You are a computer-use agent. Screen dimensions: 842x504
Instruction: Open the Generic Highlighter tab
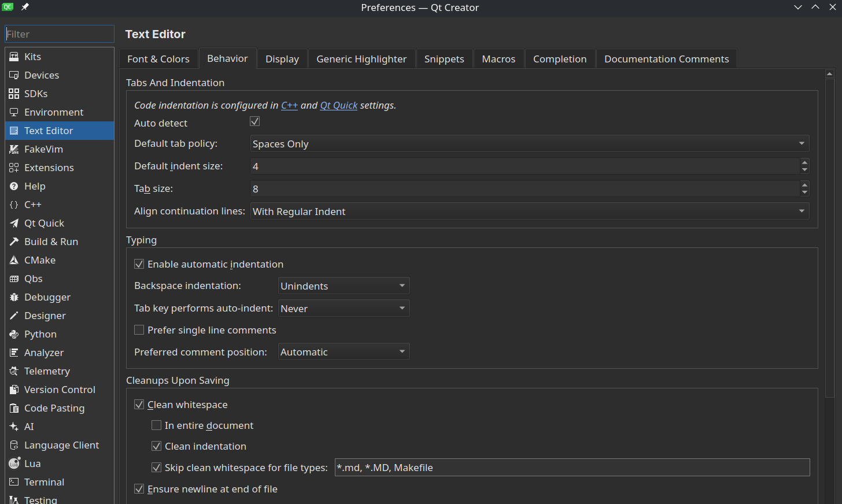(x=361, y=58)
